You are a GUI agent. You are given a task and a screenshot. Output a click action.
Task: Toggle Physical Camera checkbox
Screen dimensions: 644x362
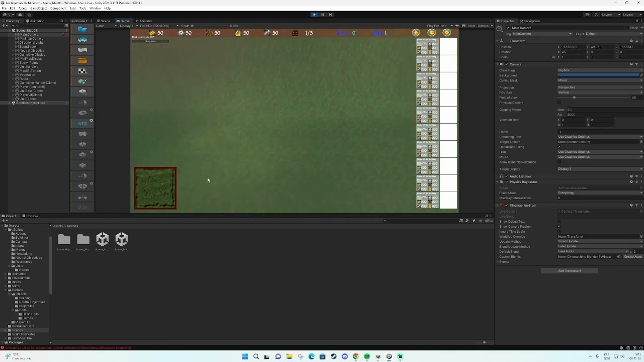(x=559, y=103)
